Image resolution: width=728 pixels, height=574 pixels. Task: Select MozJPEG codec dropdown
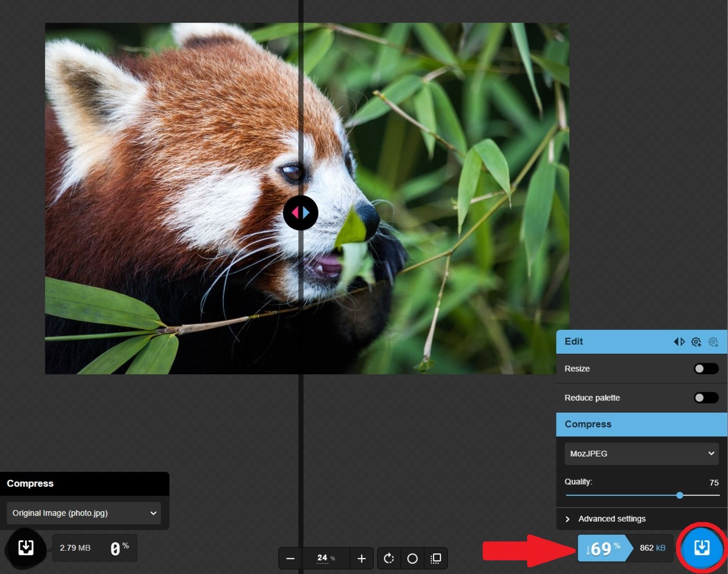(642, 454)
